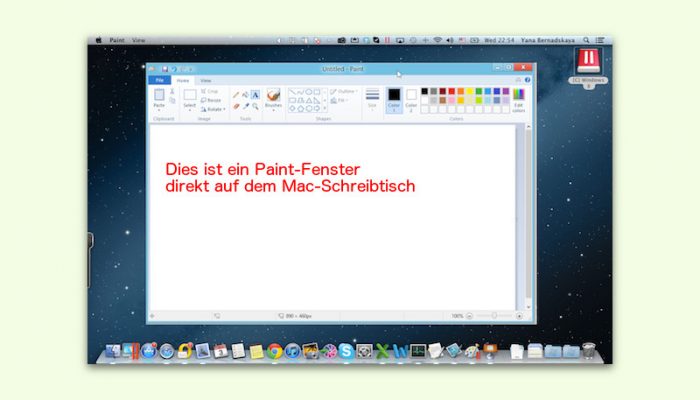Viewport: 700px width, 400px height.
Task: Select the Color 2 button
Action: click(x=411, y=100)
